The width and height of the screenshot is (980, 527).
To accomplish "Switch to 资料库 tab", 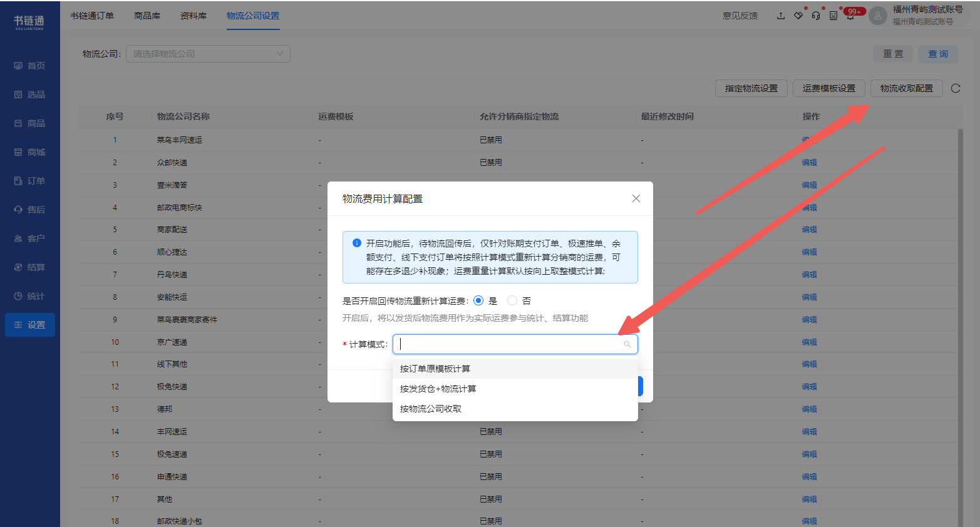I will [193, 16].
